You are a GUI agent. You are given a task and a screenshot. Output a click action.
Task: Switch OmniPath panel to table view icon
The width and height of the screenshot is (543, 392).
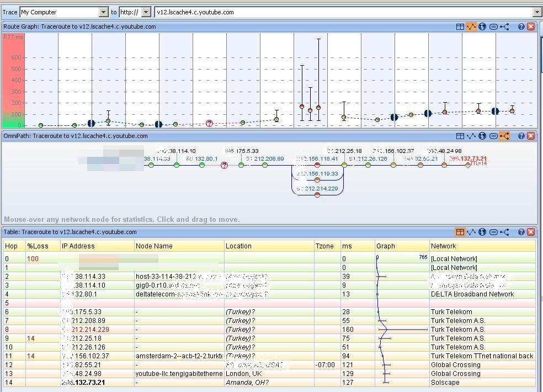click(x=460, y=136)
